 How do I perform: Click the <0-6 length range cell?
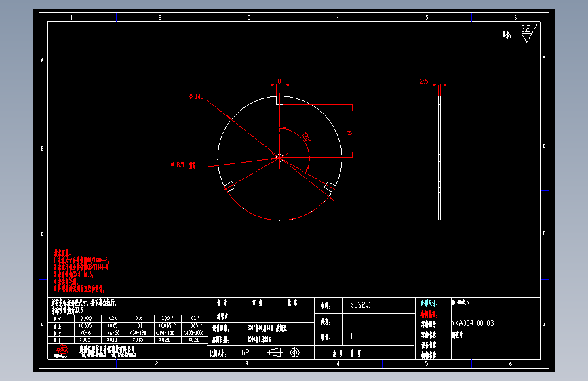click(x=87, y=333)
